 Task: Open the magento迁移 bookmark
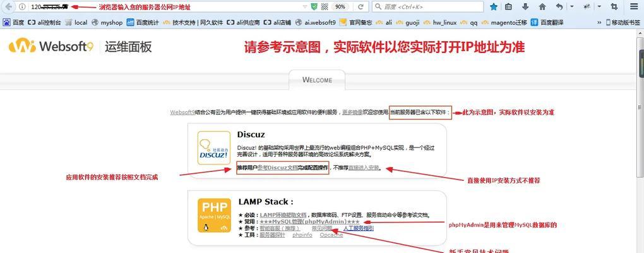click(x=504, y=23)
